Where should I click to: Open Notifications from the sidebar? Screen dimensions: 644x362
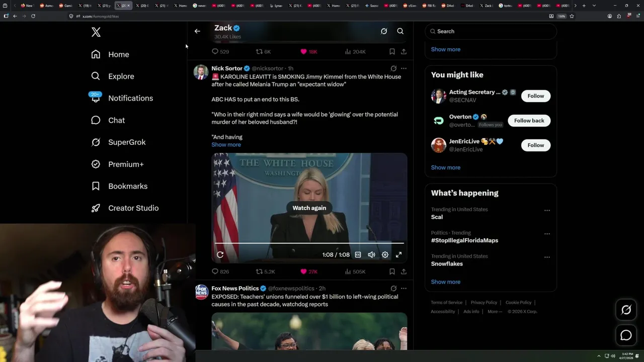coord(121,98)
